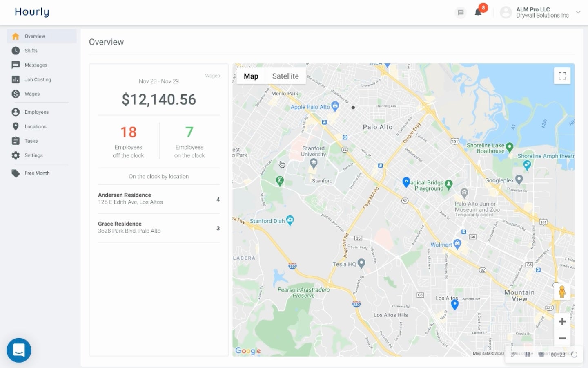Click the Walmart map marker
Screen dimensions: 588x368
(457, 244)
